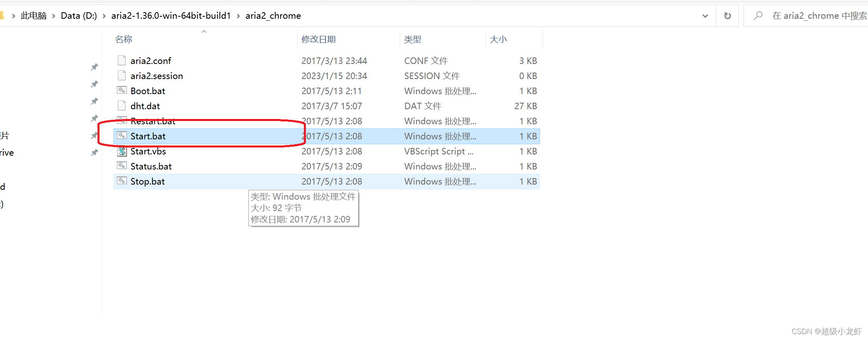Click the dht.dat file icon
Screen dimensions: 868x339
pos(122,106)
